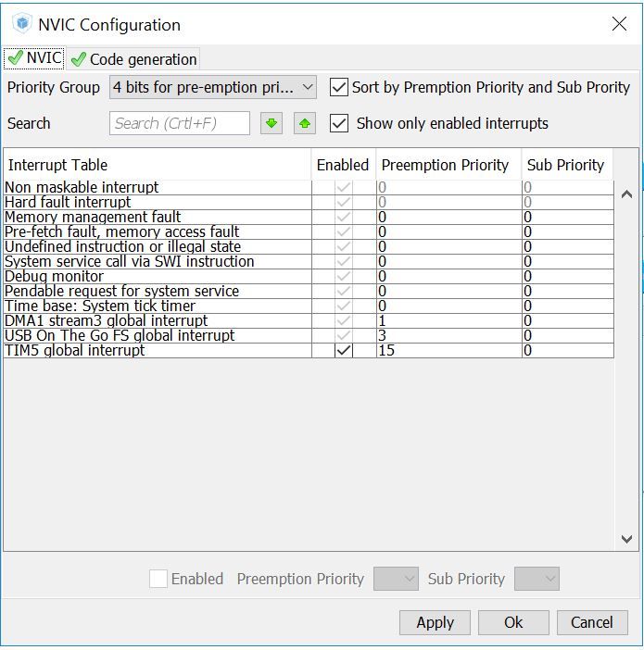Open the Priority Group dropdown
The width and height of the screenshot is (644, 650).
[213, 87]
